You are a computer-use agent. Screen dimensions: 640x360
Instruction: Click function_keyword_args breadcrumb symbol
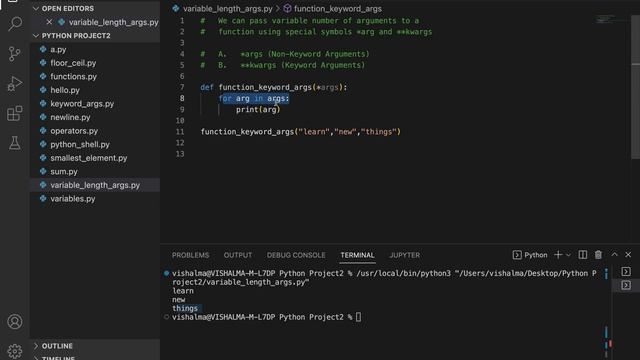click(338, 9)
